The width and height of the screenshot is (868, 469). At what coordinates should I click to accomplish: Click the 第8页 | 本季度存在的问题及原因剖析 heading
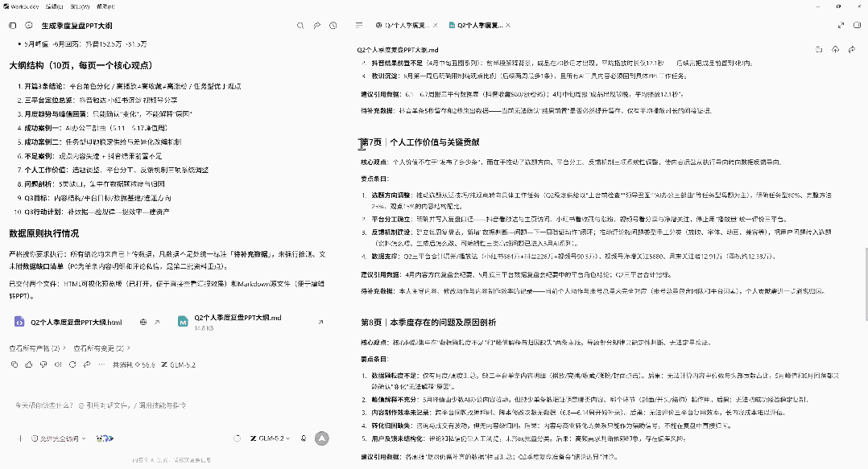428,322
